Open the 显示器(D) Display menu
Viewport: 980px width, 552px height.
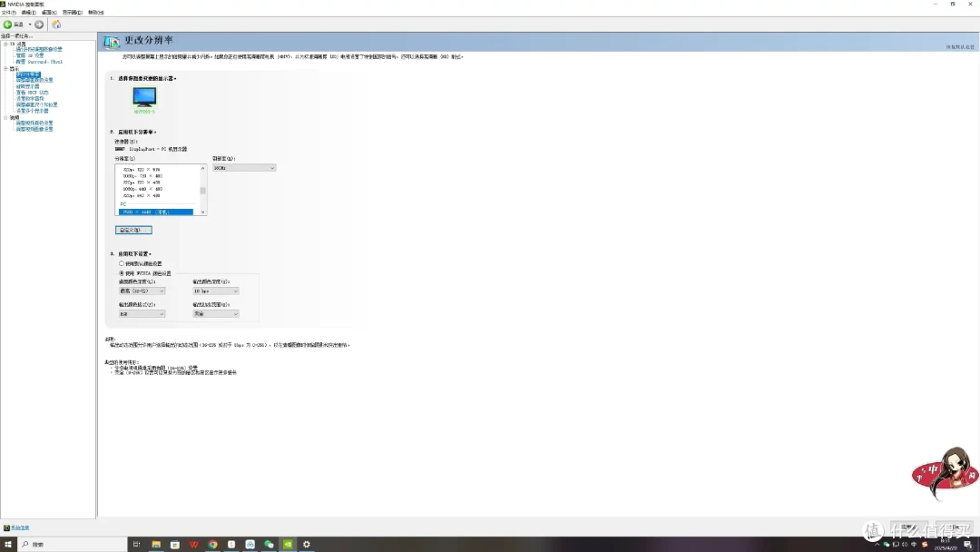(x=72, y=13)
